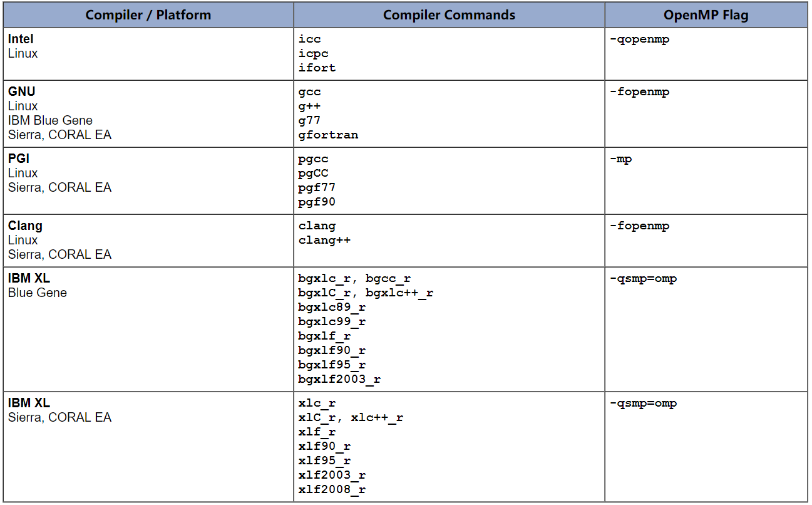Viewport: 812px width, 505px height.
Task: Select the "pgCC" command with capitals
Action: click(313, 174)
